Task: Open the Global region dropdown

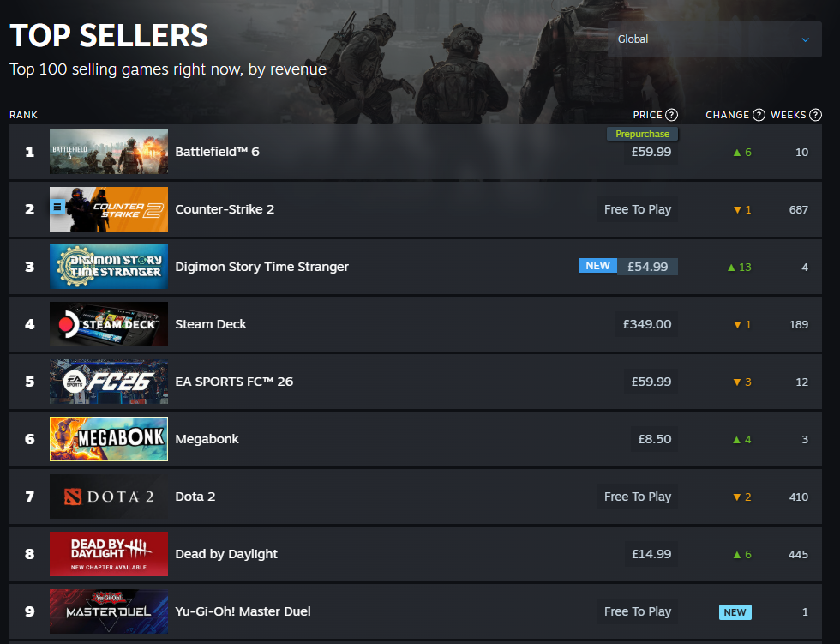Action: [715, 39]
